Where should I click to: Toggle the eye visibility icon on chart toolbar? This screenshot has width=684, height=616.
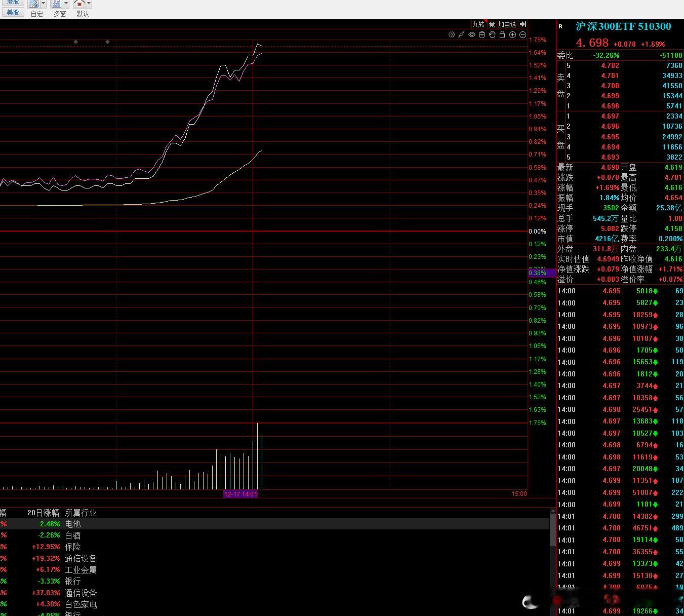click(x=472, y=34)
